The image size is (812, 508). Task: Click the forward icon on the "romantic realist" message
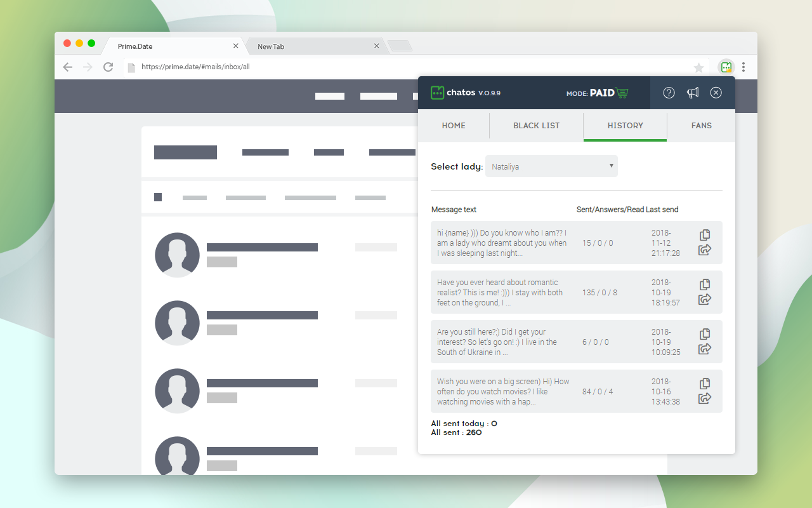(705, 299)
